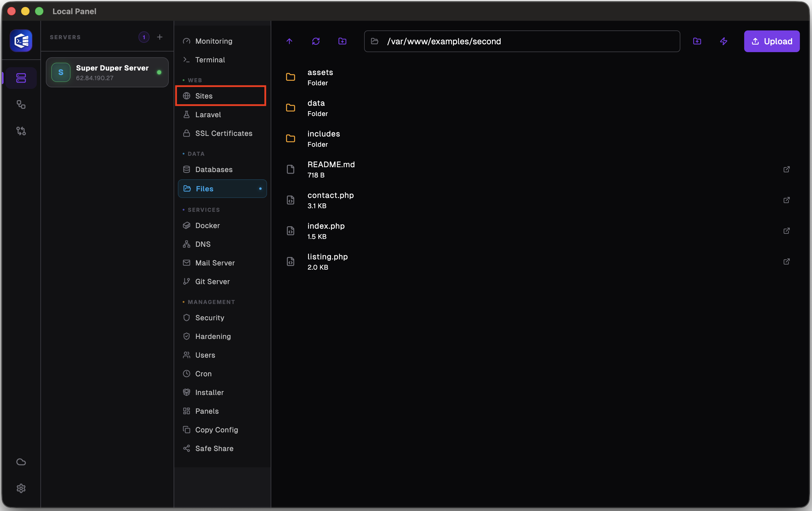Click the README.md file icon
Viewport: 812px width, 511px height.
(290, 169)
